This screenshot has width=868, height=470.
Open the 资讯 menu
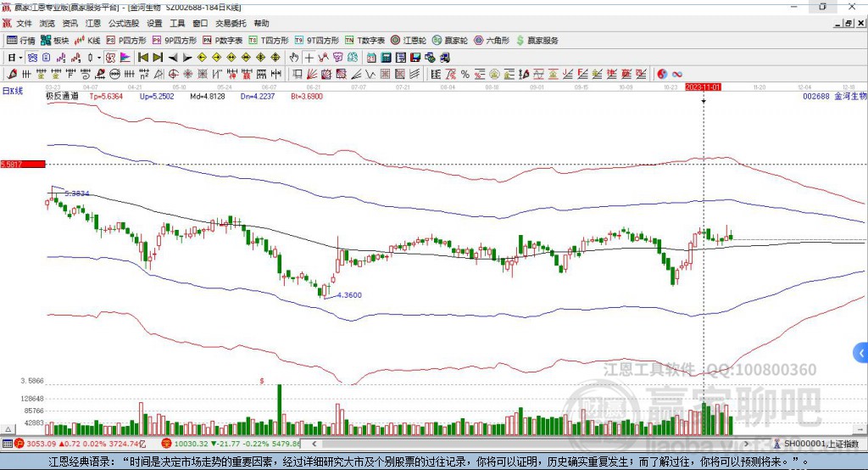point(70,23)
